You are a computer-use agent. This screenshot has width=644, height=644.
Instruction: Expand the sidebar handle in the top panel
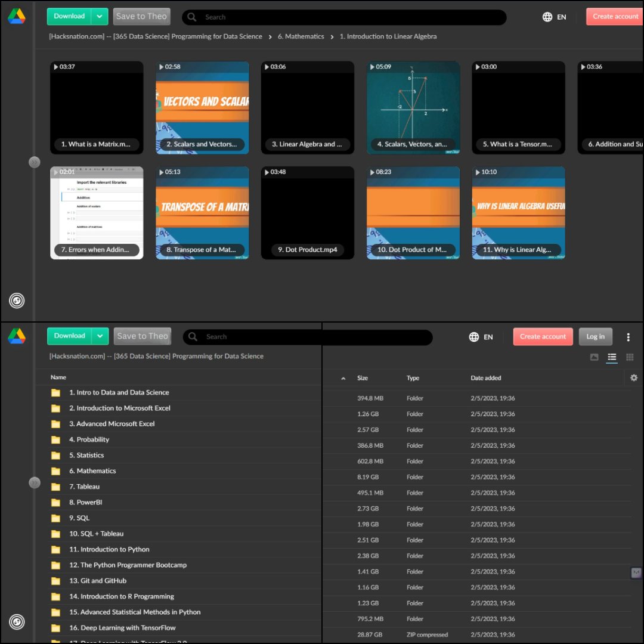point(35,162)
